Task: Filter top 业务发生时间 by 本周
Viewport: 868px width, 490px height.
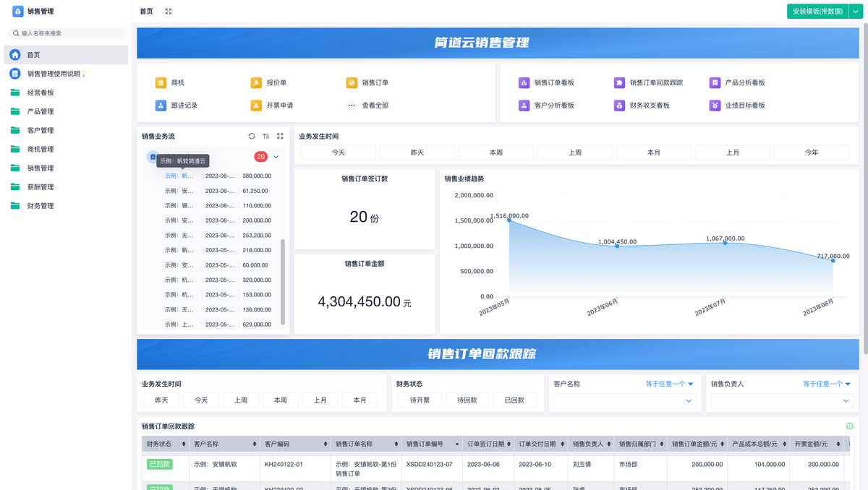Action: tap(496, 152)
